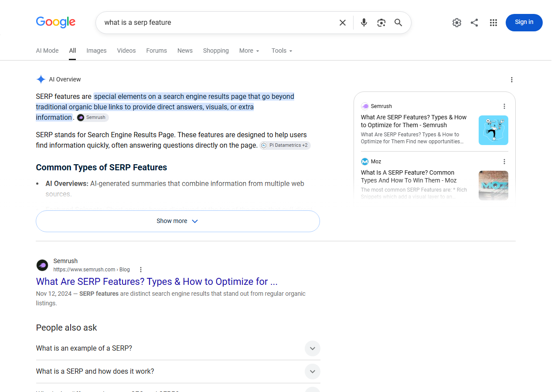Click the "Nov 12, 2024" result date
Image resolution: width=558 pixels, height=392 pixels.
(x=54, y=294)
